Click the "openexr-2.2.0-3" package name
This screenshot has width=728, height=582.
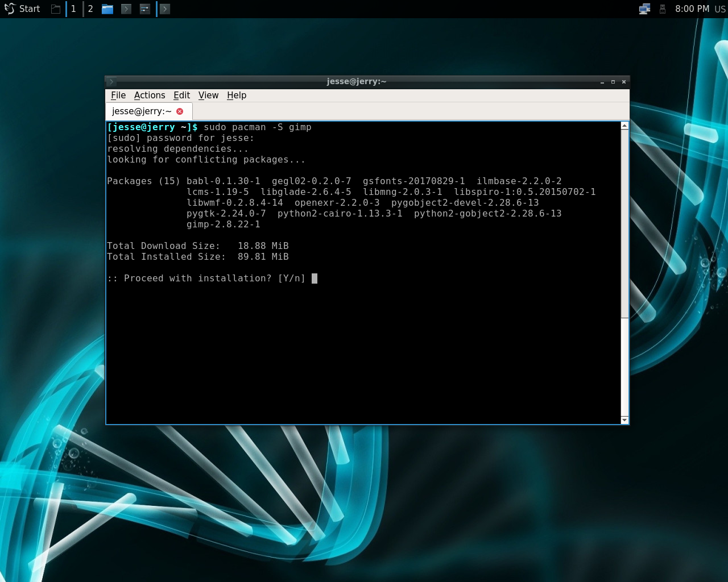pyautogui.click(x=337, y=203)
